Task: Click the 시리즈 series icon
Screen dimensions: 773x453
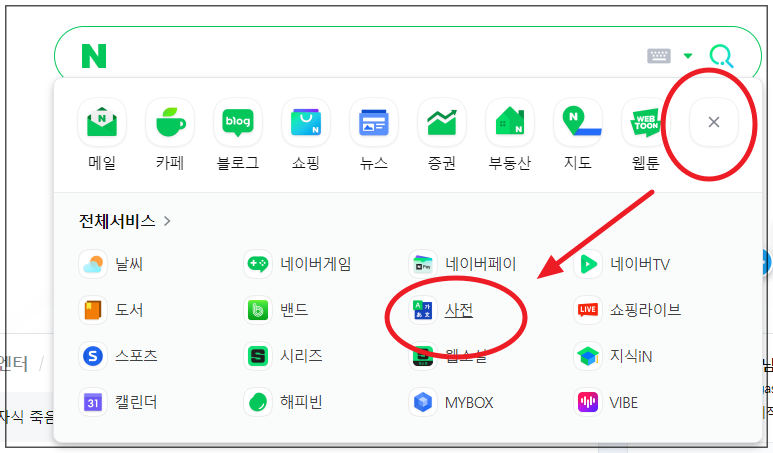Action: tap(258, 356)
